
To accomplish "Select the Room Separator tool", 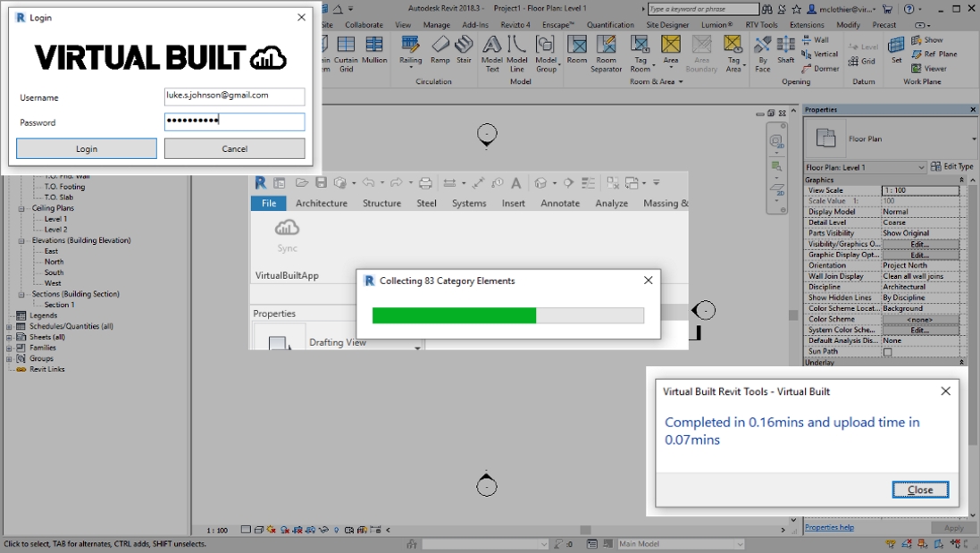I will [x=607, y=54].
